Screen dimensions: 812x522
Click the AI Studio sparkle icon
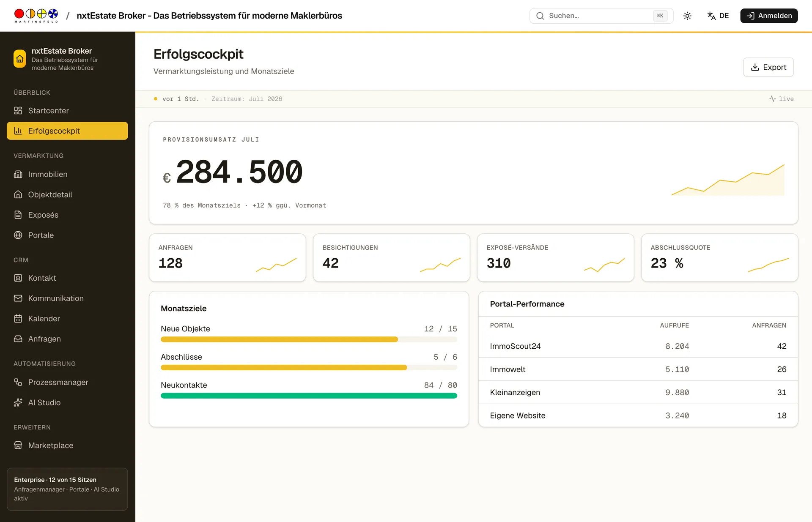18,402
